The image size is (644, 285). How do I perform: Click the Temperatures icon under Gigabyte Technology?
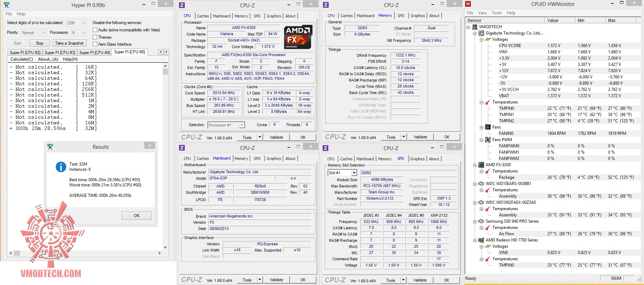(488, 102)
